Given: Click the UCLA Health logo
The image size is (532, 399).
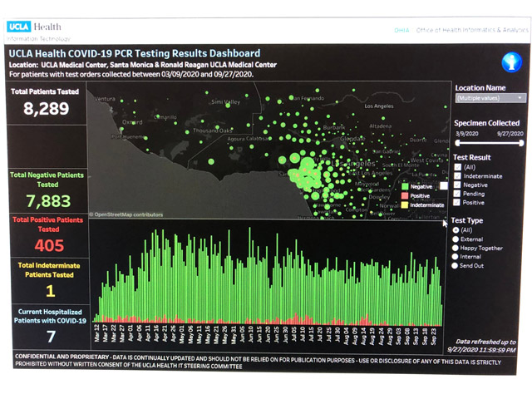Looking at the screenshot, I should (x=34, y=27).
